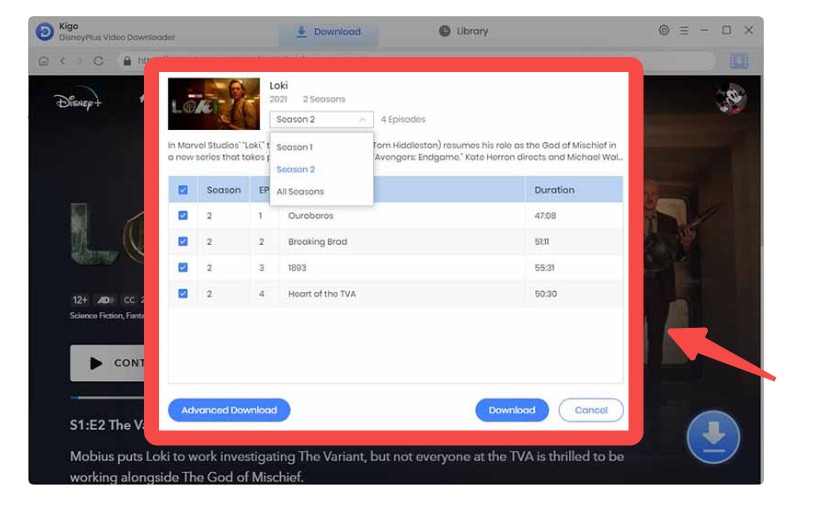Click the Loki thumbnail in dialog
This screenshot has width=830, height=518.
[214, 104]
